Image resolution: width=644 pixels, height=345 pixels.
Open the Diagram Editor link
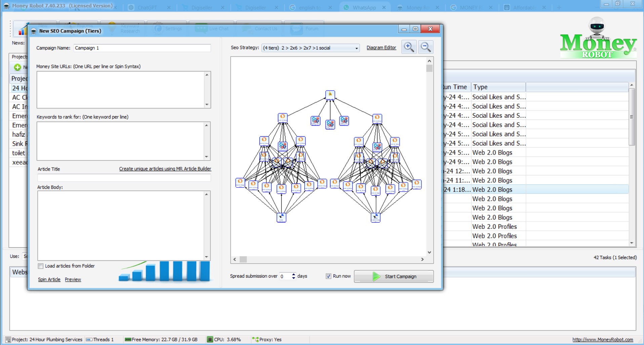pos(381,48)
